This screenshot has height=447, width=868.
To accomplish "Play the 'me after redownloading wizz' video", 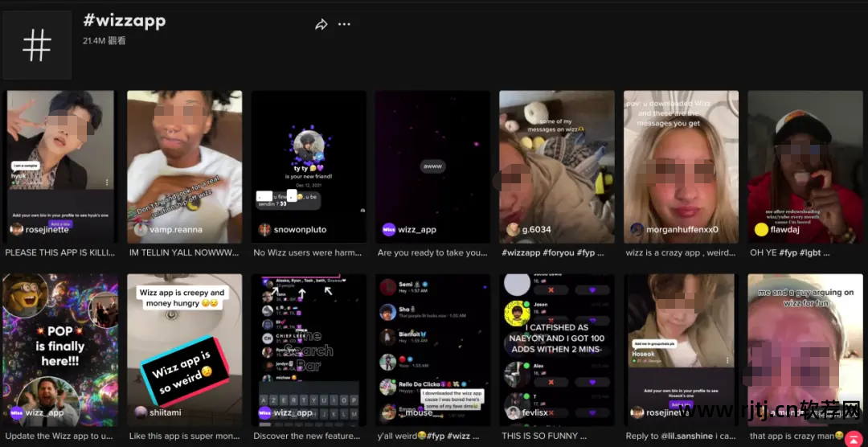I will point(805,166).
